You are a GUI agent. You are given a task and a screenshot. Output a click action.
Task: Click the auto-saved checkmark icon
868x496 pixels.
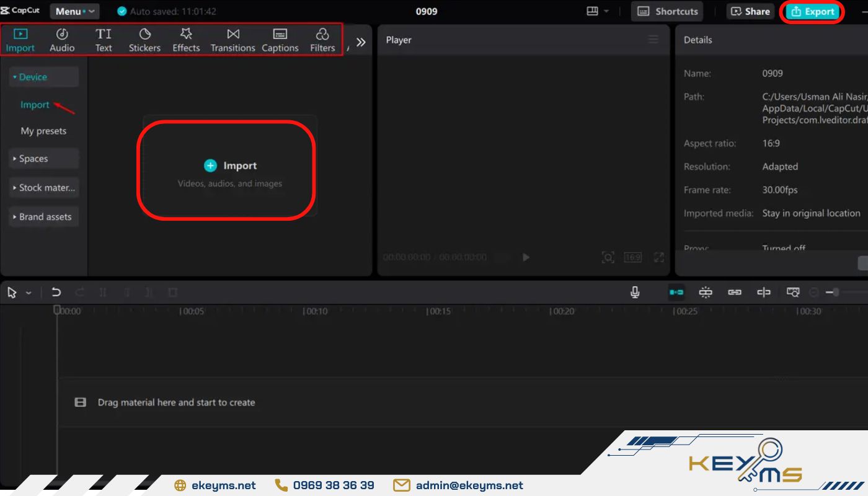click(122, 11)
